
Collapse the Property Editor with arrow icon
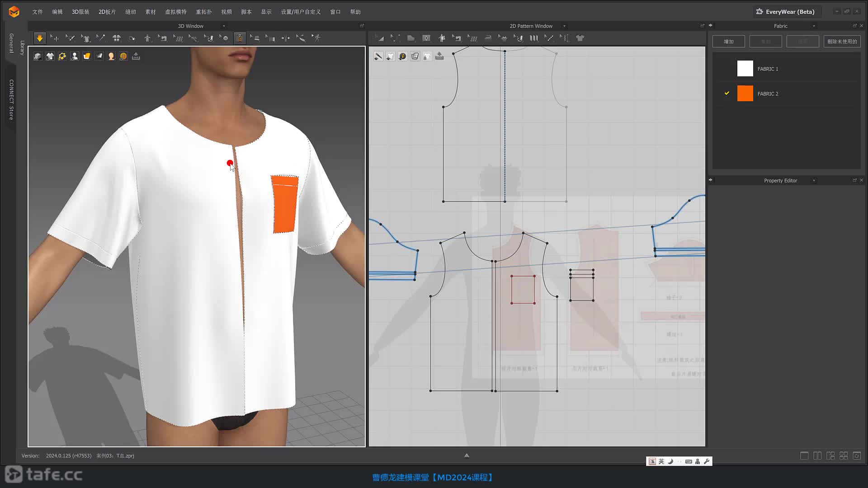711,180
